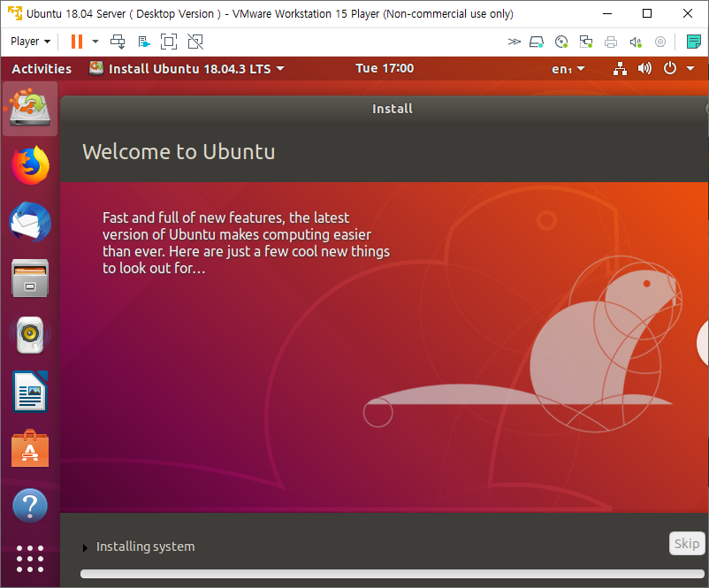This screenshot has width=709, height=588.
Task: Enter full screen mode
Action: (169, 42)
